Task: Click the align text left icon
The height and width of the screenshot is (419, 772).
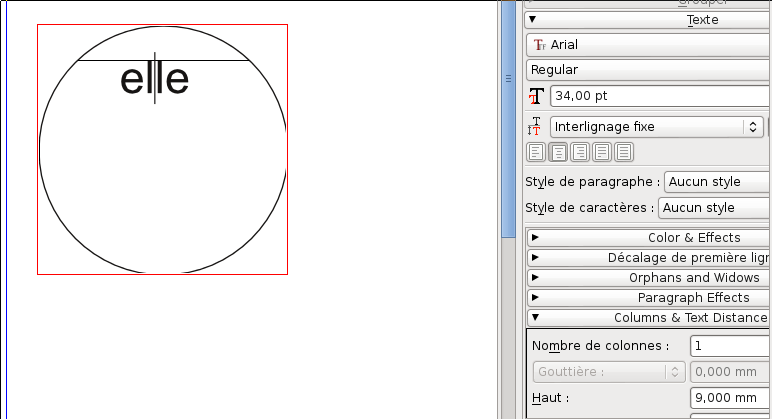Action: [x=536, y=152]
